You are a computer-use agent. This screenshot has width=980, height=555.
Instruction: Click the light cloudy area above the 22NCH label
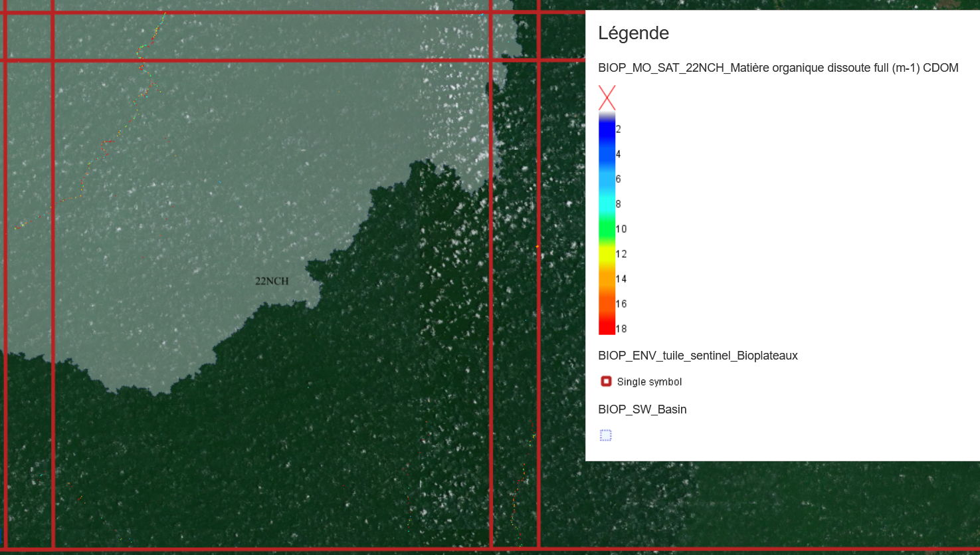pos(266,199)
